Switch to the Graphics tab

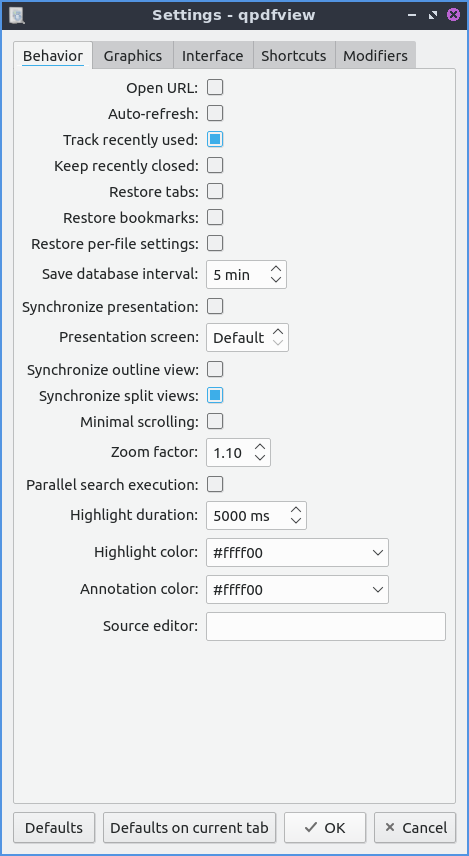pos(133,56)
